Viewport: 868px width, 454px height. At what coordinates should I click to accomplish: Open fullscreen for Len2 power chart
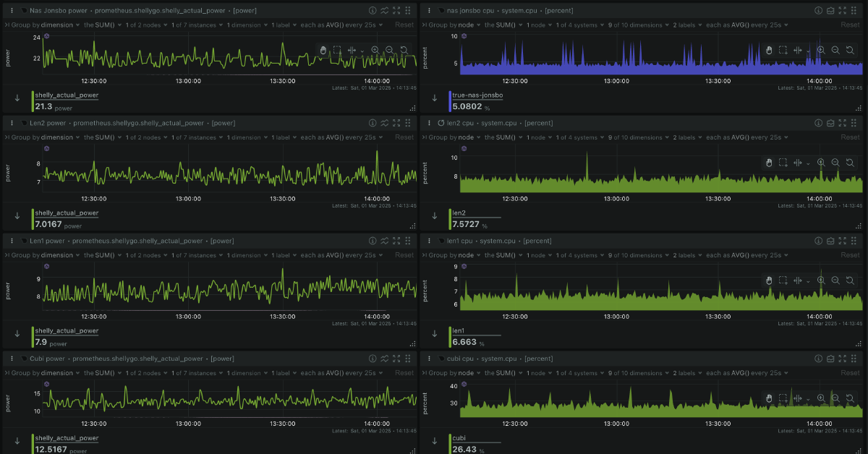[x=396, y=124]
